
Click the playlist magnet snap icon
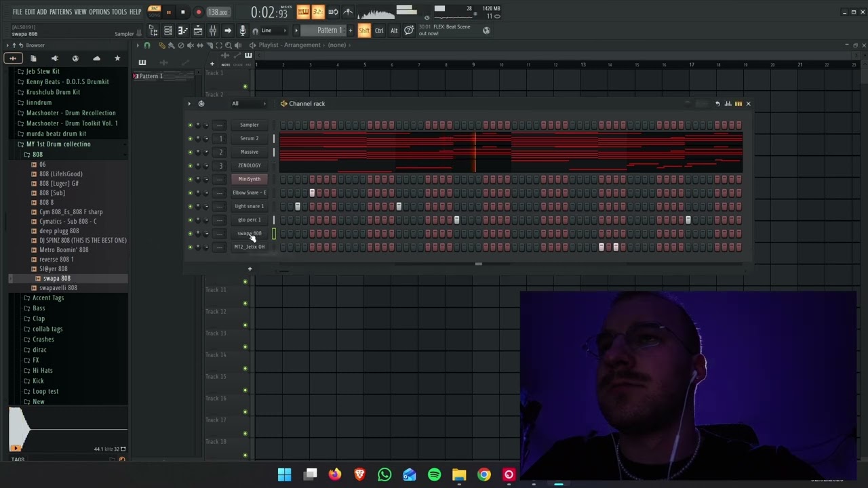147,45
